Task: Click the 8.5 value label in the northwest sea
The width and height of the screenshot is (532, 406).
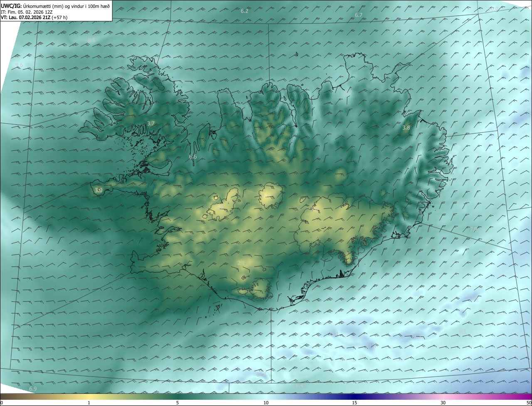Action: coord(91,40)
